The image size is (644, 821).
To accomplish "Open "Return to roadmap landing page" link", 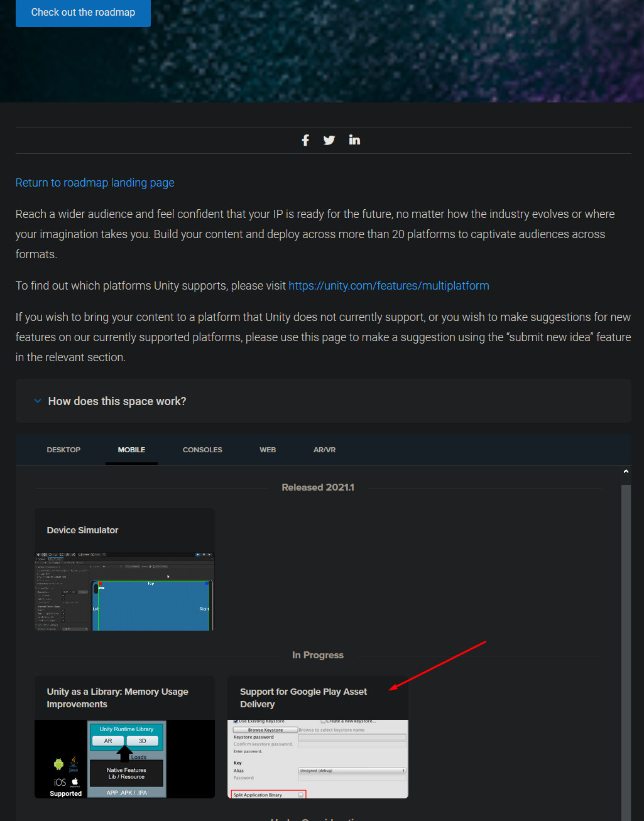I will coord(94,182).
